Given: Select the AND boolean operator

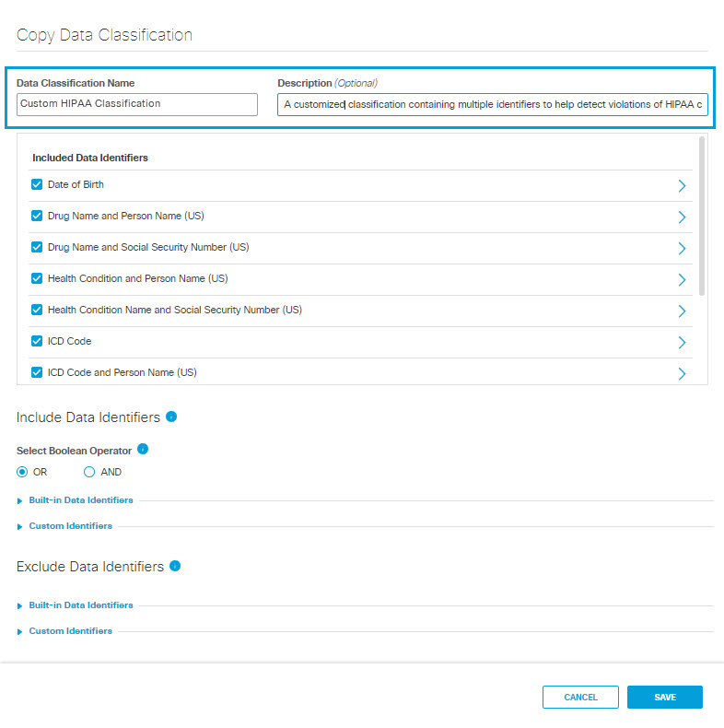Looking at the screenshot, I should tap(89, 472).
